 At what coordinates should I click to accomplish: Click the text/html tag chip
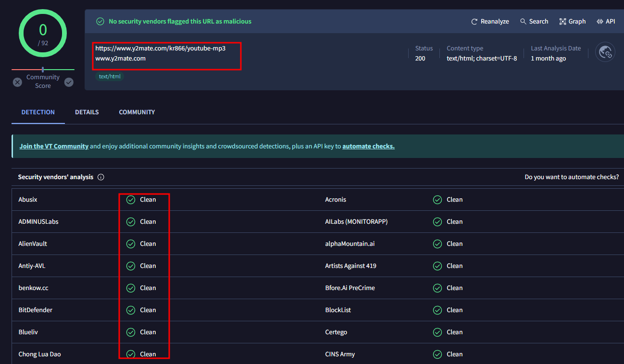pyautogui.click(x=110, y=76)
